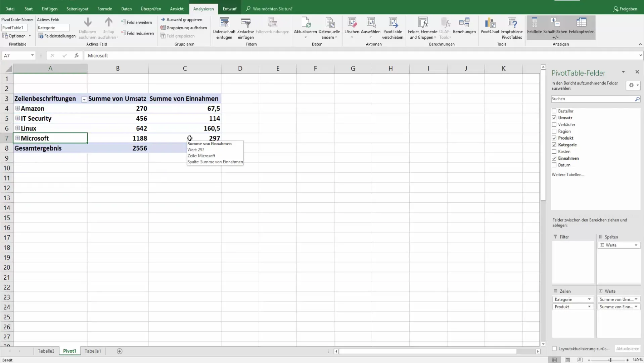Viewport: 644px width, 363px height.
Task: Open Empfohlene PivotTables
Action: point(512,28)
